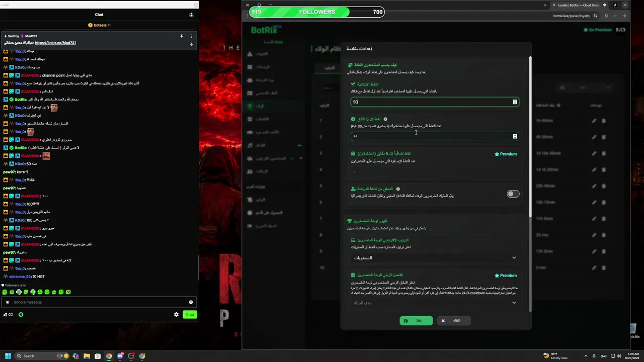Screen dimensions: 644x362
Task: Click the info icon beside chat activity verification
Action: coord(397,189)
